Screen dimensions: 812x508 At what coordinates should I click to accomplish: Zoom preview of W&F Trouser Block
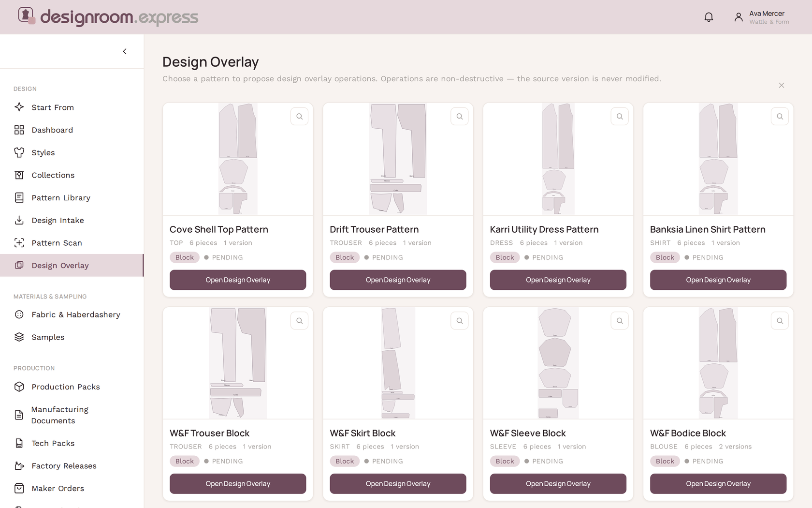coord(300,320)
